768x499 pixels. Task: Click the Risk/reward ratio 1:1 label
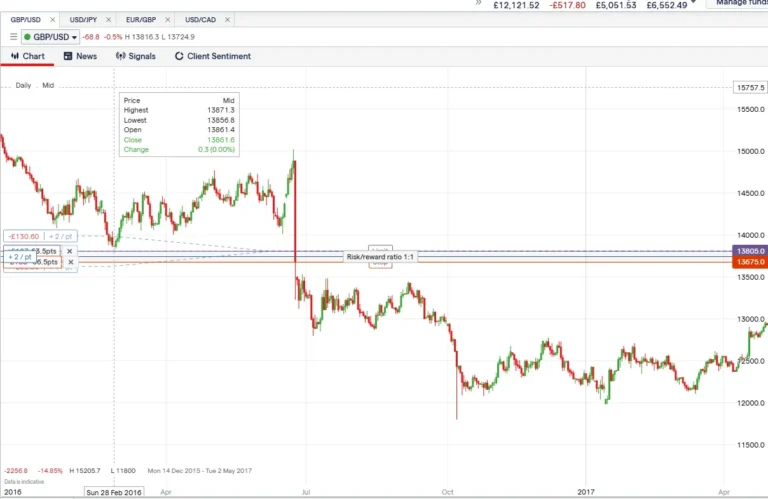tap(380, 257)
